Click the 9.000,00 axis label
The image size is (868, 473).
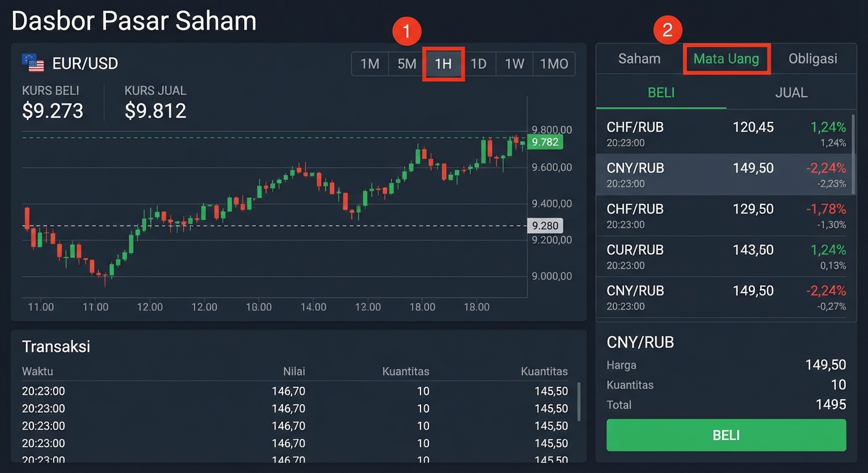[x=552, y=276]
